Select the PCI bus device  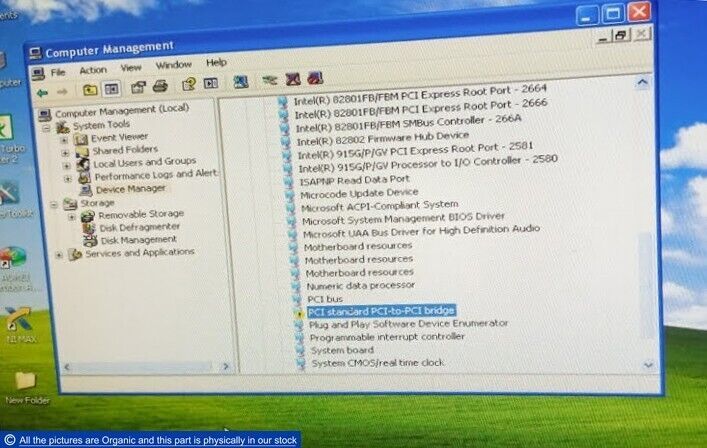325,299
